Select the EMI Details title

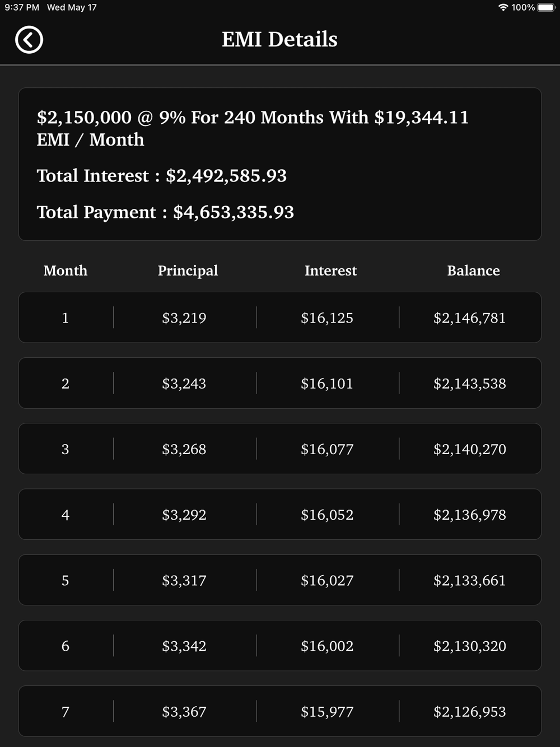tap(279, 39)
